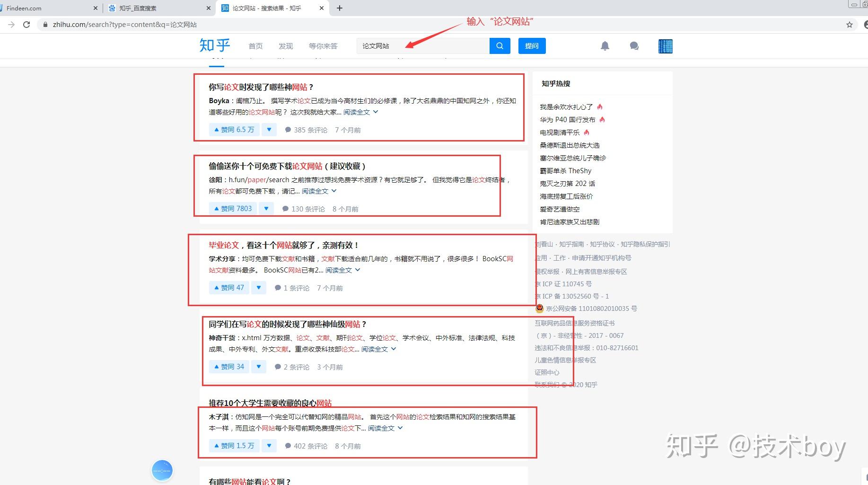Open hot search 鬼灭之刃第 202 话
This screenshot has width=868, height=485.
tap(568, 184)
